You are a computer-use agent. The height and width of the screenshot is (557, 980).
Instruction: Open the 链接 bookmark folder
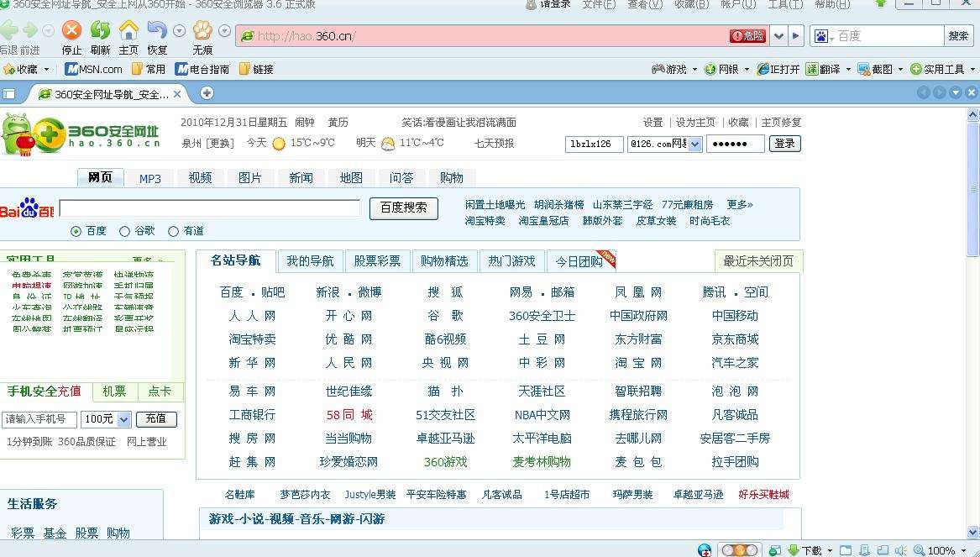pyautogui.click(x=256, y=69)
